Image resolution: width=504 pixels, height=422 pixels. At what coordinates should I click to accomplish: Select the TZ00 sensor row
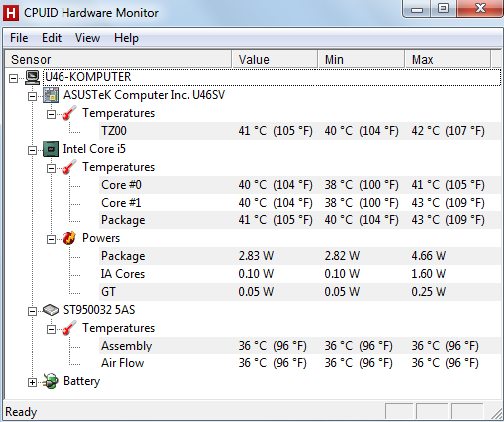(x=300, y=131)
